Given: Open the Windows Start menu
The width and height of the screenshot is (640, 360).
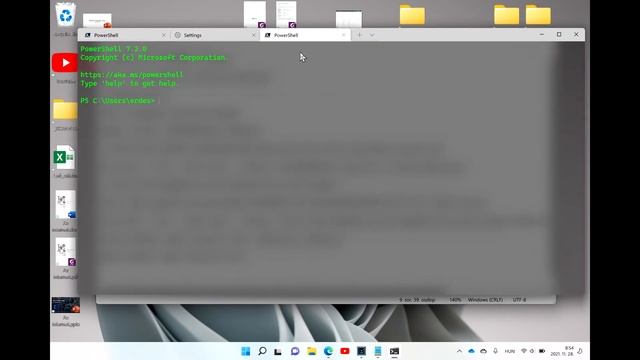Looking at the screenshot, I should tap(246, 351).
